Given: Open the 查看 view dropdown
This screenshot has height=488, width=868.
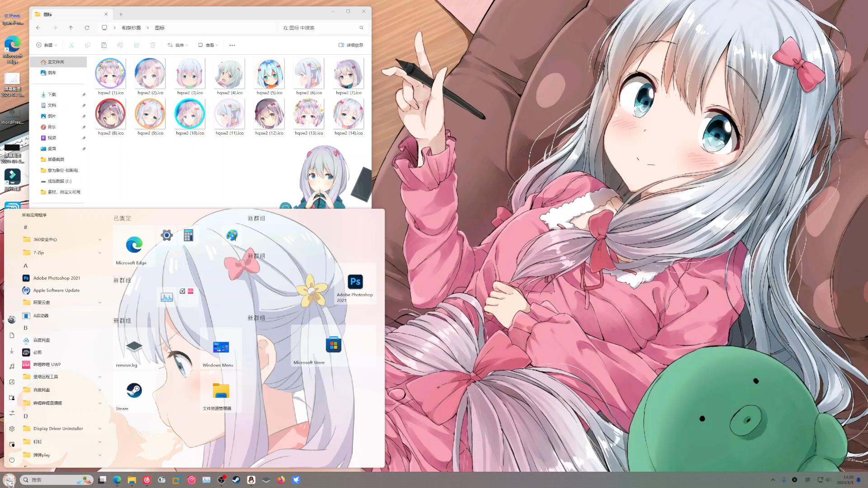Looking at the screenshot, I should coord(208,45).
